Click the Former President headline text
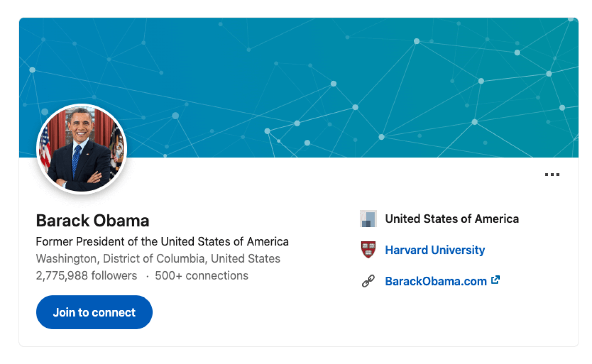Screen dimensions: 592x364 pyautogui.click(x=162, y=241)
